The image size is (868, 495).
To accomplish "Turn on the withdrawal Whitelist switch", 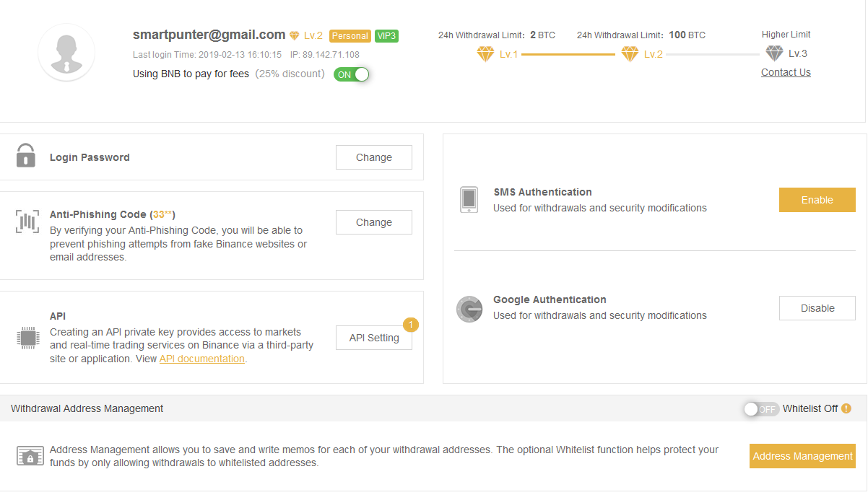I will tap(760, 409).
